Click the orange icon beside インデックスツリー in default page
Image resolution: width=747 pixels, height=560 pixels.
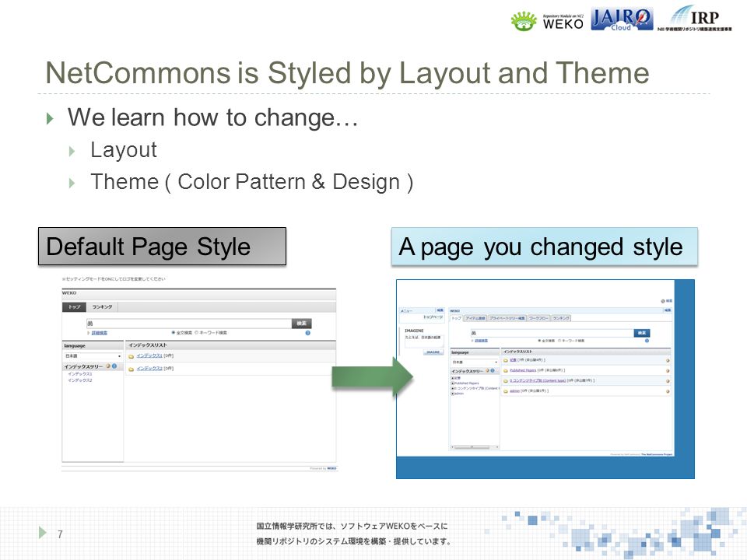tap(108, 366)
